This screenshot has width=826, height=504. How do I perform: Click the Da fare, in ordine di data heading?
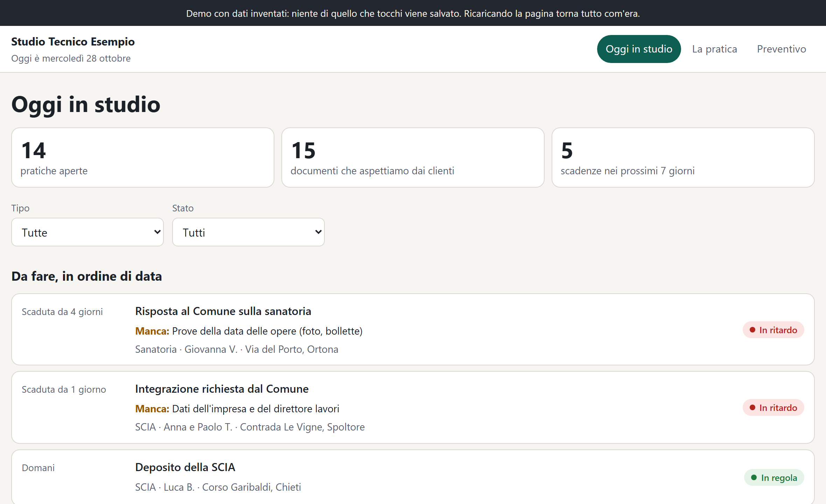pyautogui.click(x=87, y=276)
